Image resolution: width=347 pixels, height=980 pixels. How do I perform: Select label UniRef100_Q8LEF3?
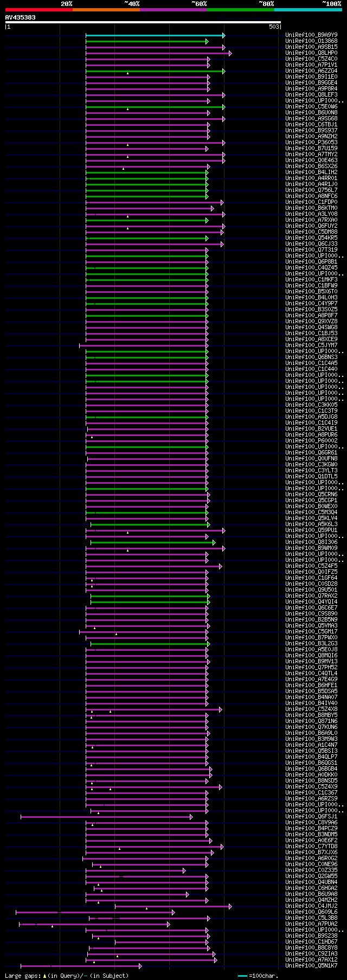pos(311,95)
